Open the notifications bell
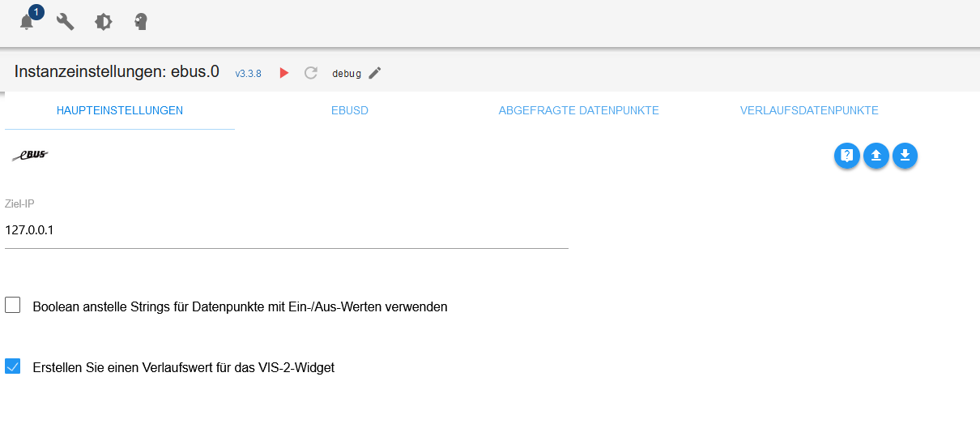This screenshot has height=424, width=980. click(27, 22)
